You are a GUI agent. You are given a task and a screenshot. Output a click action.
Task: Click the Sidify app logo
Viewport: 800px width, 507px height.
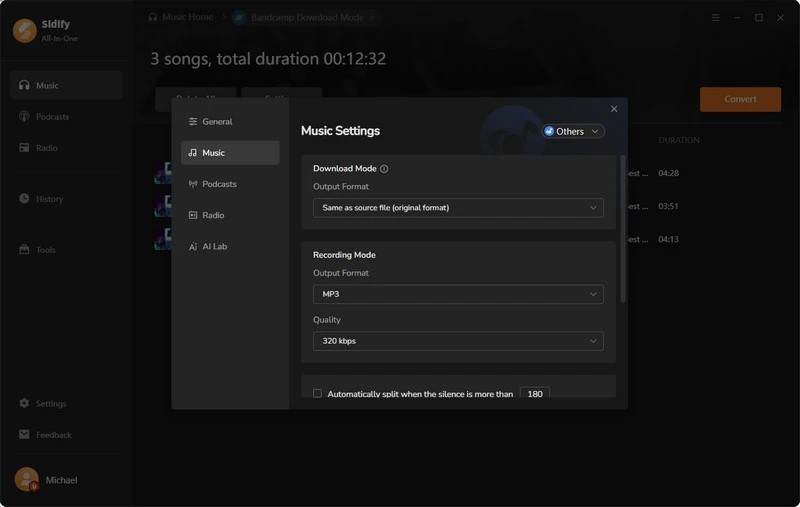[24, 30]
